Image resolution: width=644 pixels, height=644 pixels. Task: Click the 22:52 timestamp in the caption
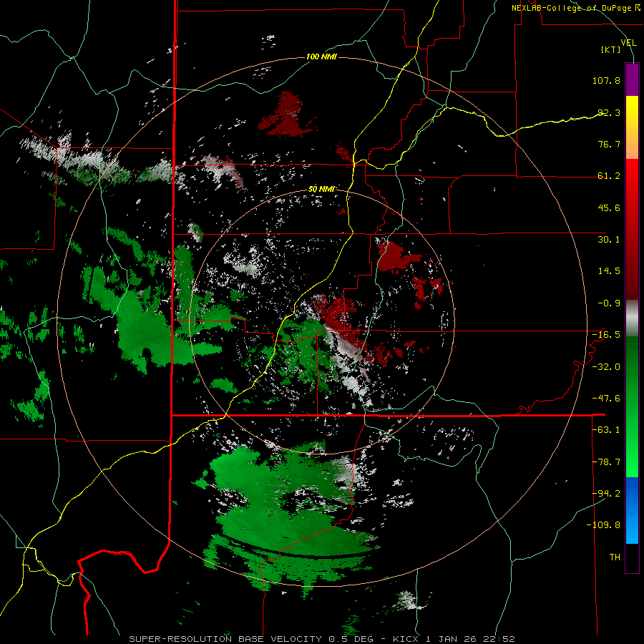(500, 639)
